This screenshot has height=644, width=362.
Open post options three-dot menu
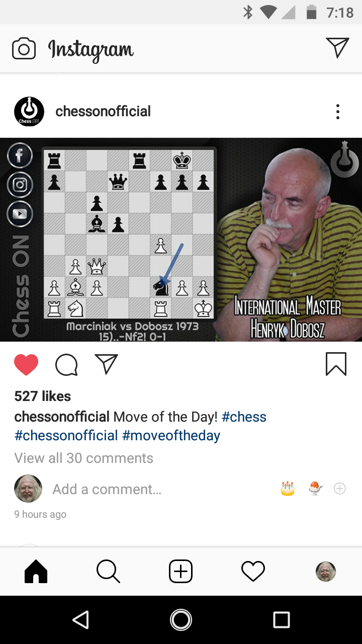pyautogui.click(x=338, y=112)
